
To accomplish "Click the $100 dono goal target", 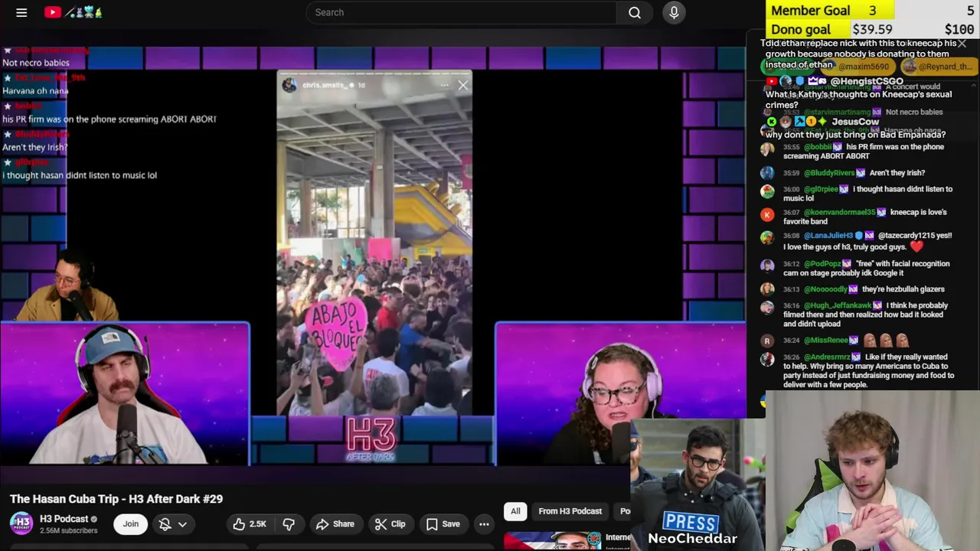I will pyautogui.click(x=959, y=30).
